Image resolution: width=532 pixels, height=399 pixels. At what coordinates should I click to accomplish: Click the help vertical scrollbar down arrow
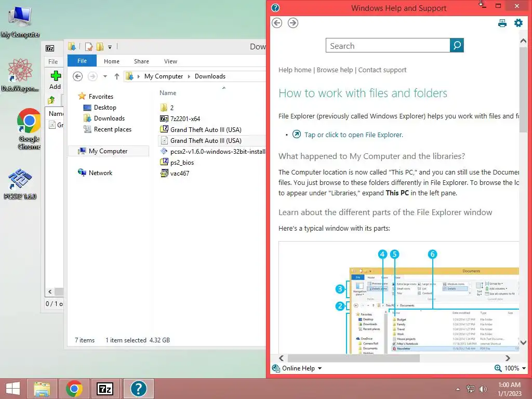coord(523,342)
